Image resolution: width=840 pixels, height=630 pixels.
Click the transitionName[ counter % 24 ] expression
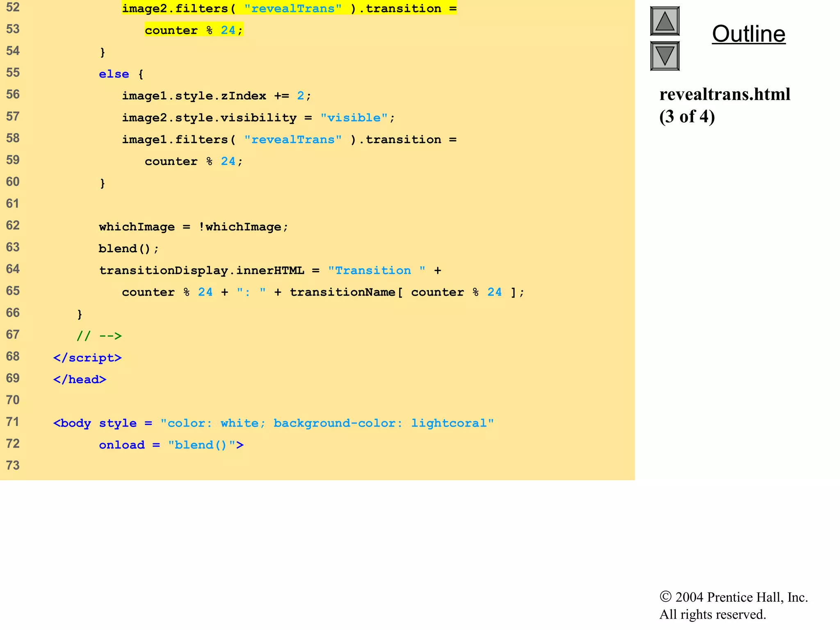[x=407, y=292]
